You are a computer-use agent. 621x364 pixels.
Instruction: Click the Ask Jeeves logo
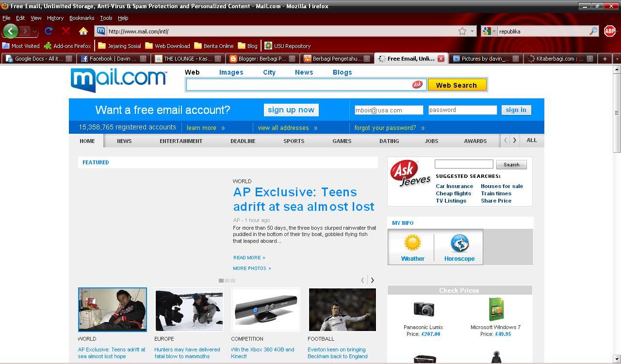click(x=410, y=173)
